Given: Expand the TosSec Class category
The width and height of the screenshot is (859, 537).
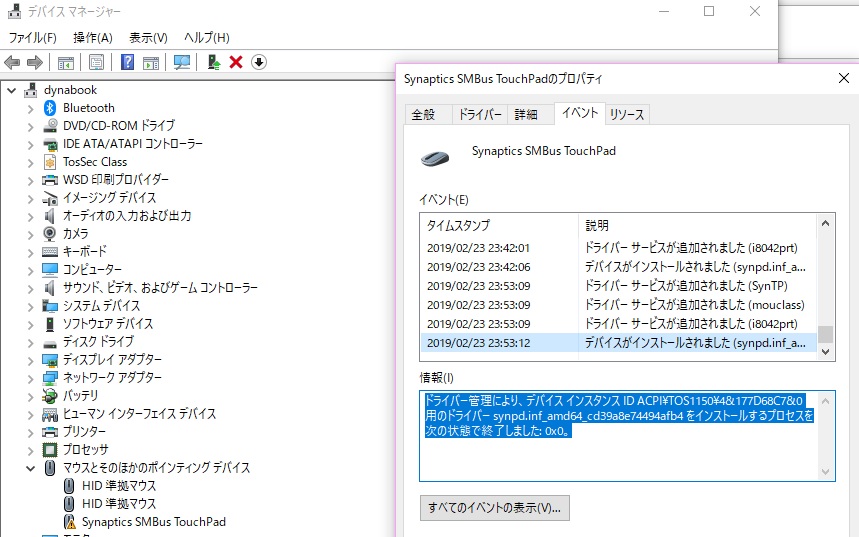Looking at the screenshot, I should pos(31,163).
